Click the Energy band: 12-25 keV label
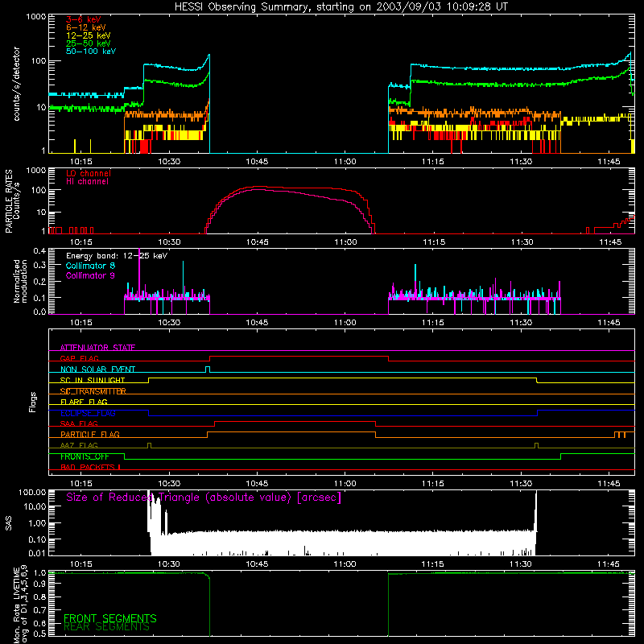 pyautogui.click(x=117, y=256)
